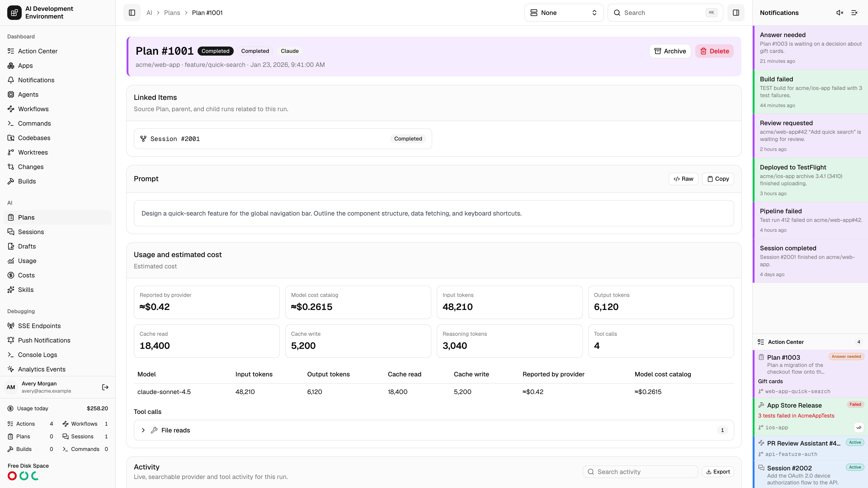
Task: Click the Search activity input field
Action: (640, 472)
